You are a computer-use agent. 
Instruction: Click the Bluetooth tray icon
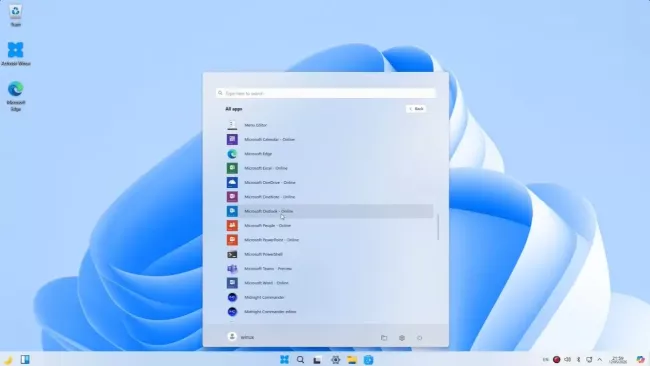click(x=579, y=359)
